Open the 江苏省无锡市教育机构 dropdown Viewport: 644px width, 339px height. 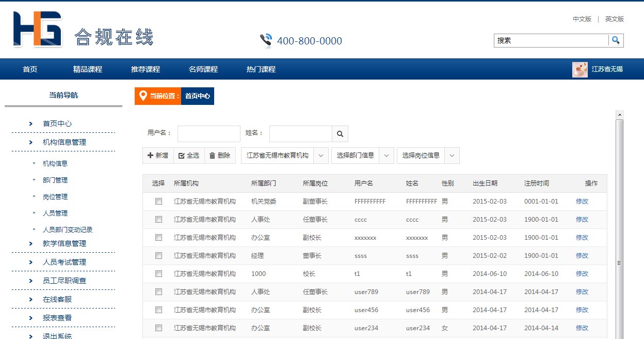click(x=320, y=156)
